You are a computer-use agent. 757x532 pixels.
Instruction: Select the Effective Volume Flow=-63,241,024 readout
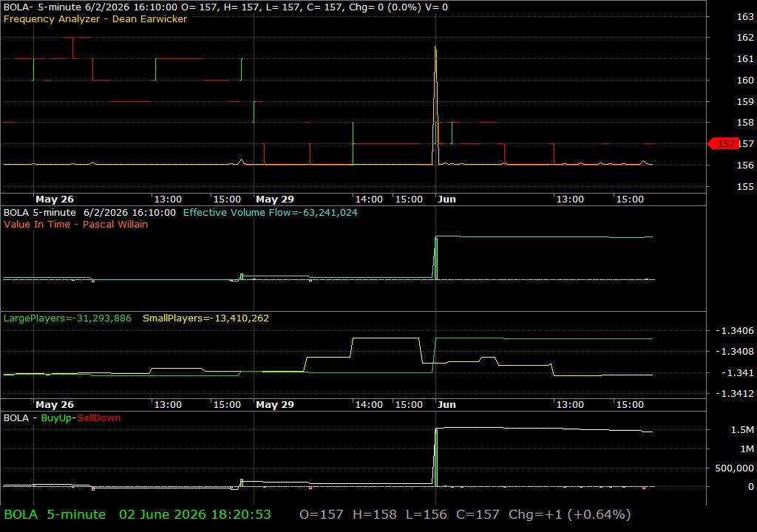[271, 212]
